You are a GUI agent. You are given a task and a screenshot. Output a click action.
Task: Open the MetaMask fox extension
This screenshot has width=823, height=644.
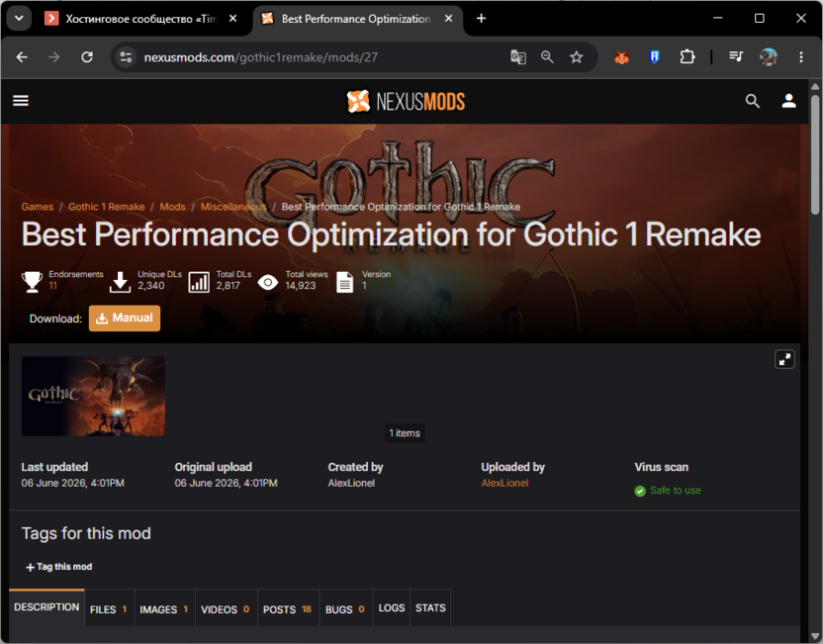click(621, 57)
